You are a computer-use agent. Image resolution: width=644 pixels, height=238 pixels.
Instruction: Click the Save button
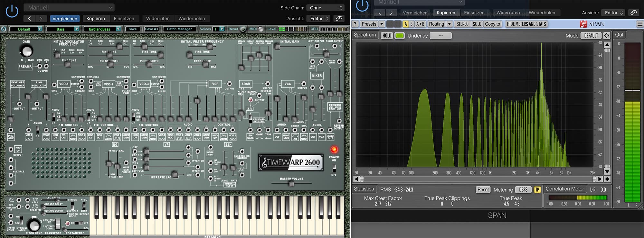tap(133, 29)
